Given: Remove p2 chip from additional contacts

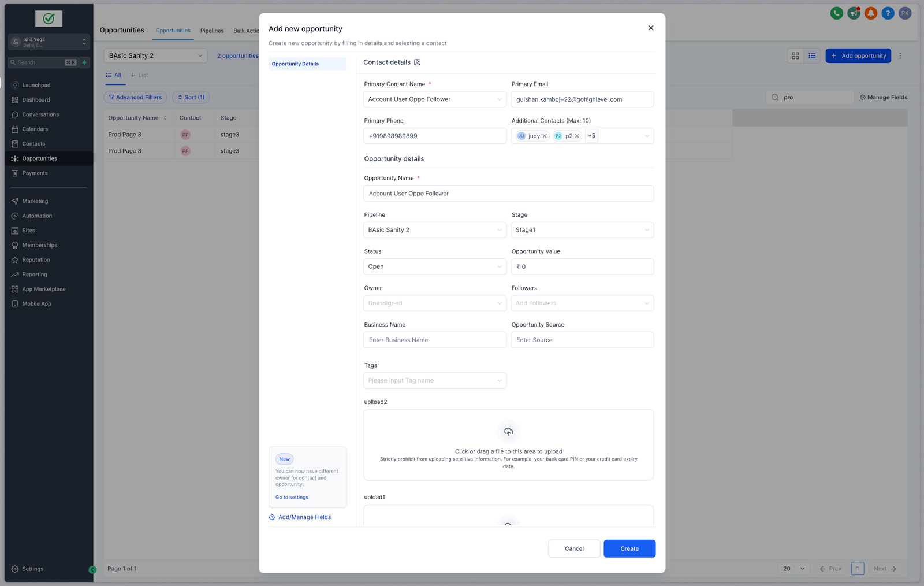Looking at the screenshot, I should click(x=577, y=136).
